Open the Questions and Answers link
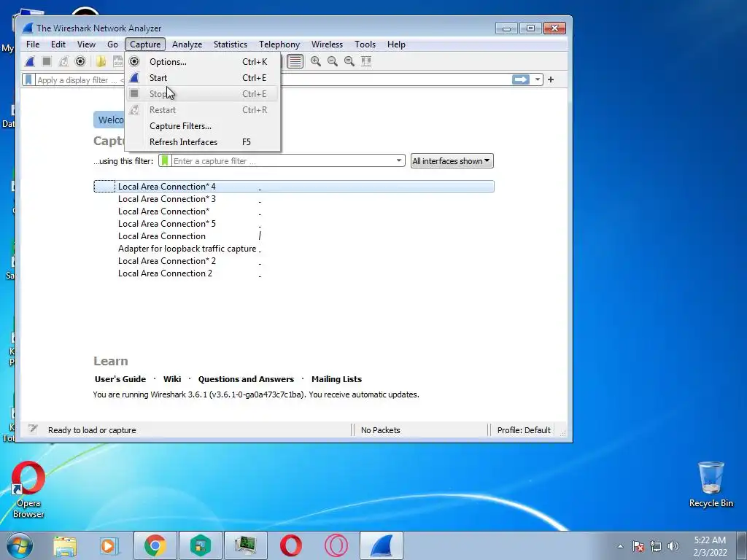 (246, 379)
